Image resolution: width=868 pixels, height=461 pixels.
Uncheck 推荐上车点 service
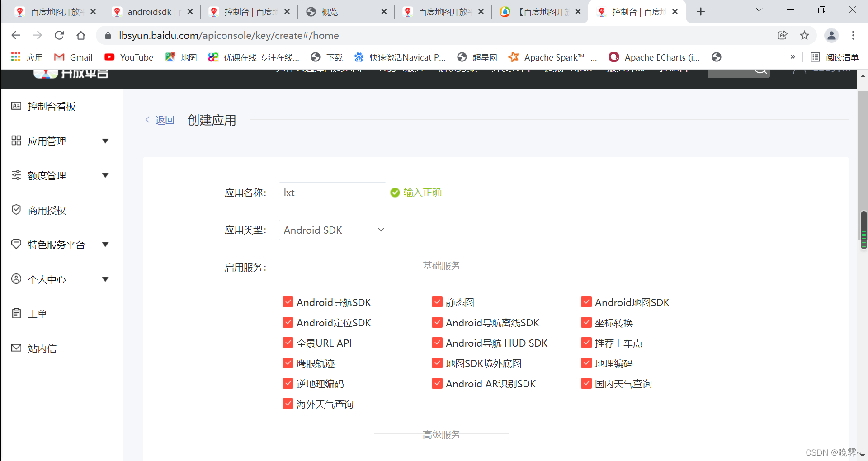(586, 343)
